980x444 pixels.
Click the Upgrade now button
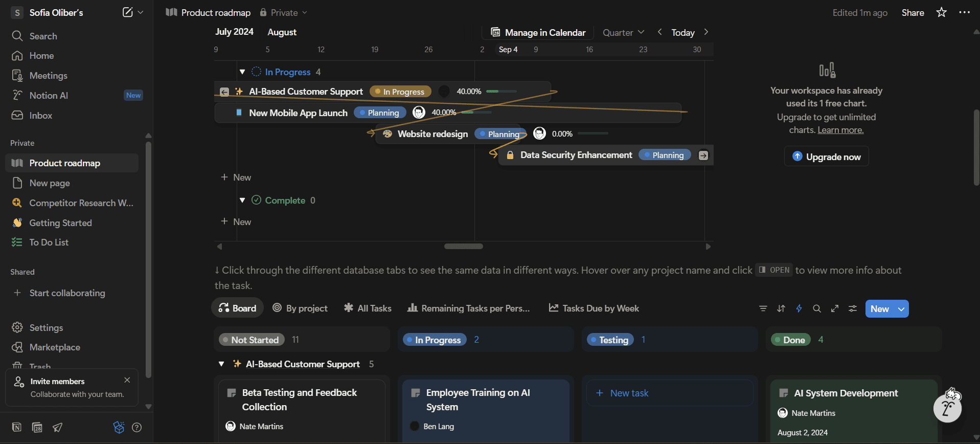(x=826, y=157)
